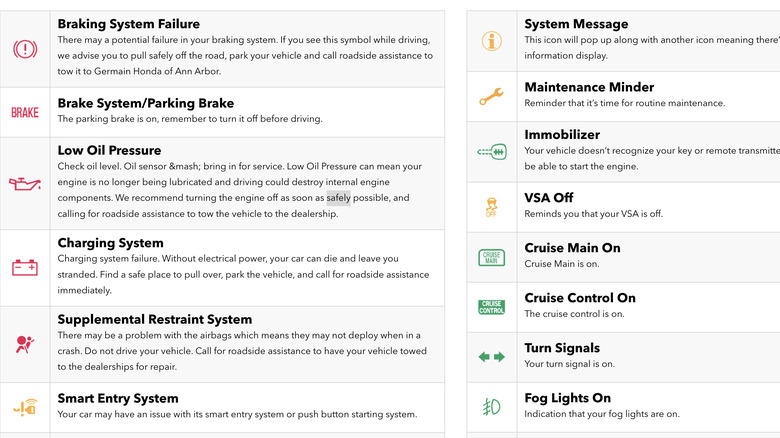The width and height of the screenshot is (780, 438).
Task: Click the Fog Lights On icon
Action: [492, 407]
